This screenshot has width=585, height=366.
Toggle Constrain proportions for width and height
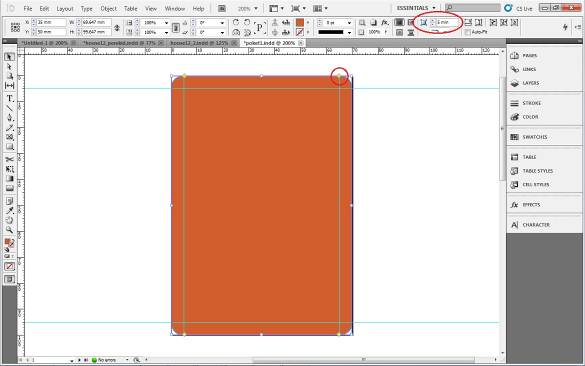tap(117, 27)
